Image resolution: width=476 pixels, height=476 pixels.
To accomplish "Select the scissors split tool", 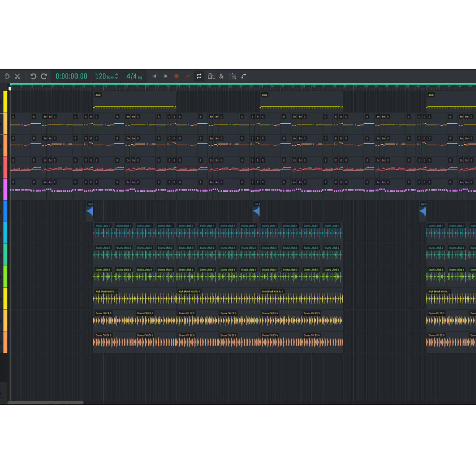I will [17, 76].
